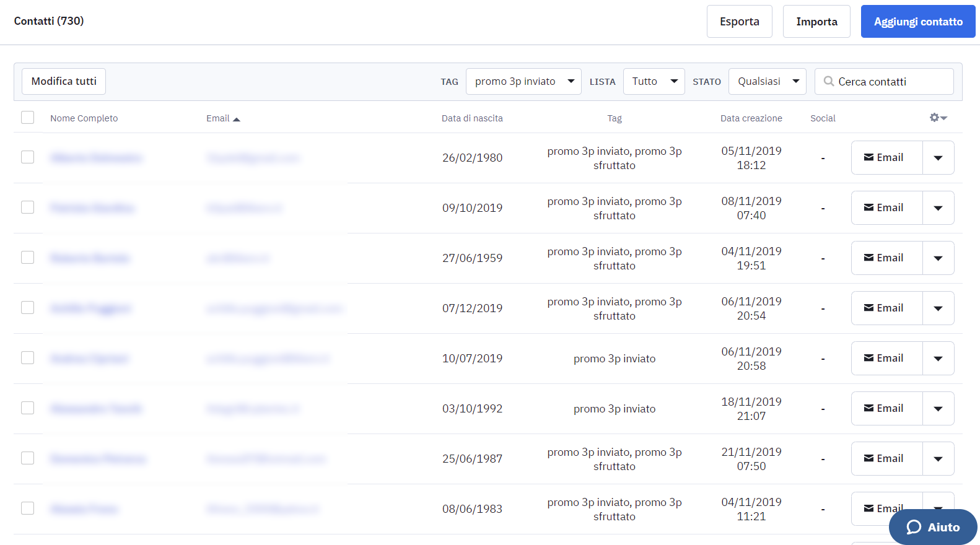Click Modifica tutti button
980x545 pixels.
[x=64, y=81]
